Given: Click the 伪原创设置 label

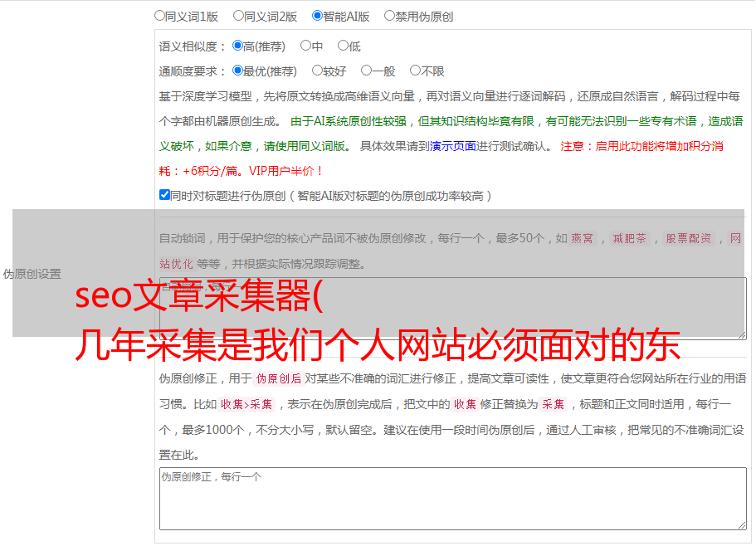Looking at the screenshot, I should pyautogui.click(x=32, y=274).
